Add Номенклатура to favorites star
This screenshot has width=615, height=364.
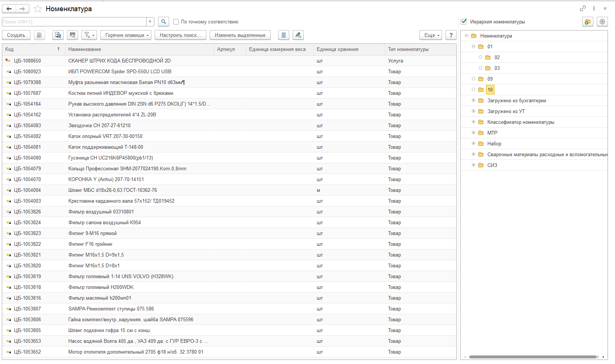(38, 9)
